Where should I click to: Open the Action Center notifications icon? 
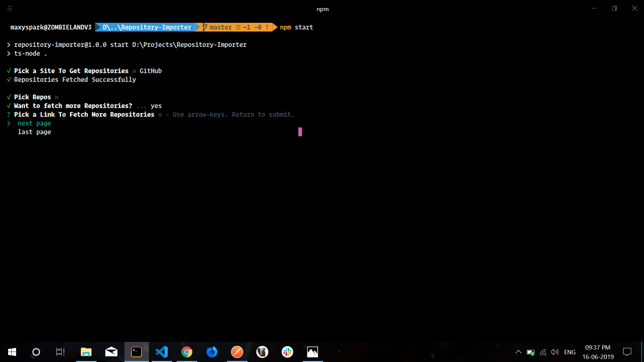point(627,352)
